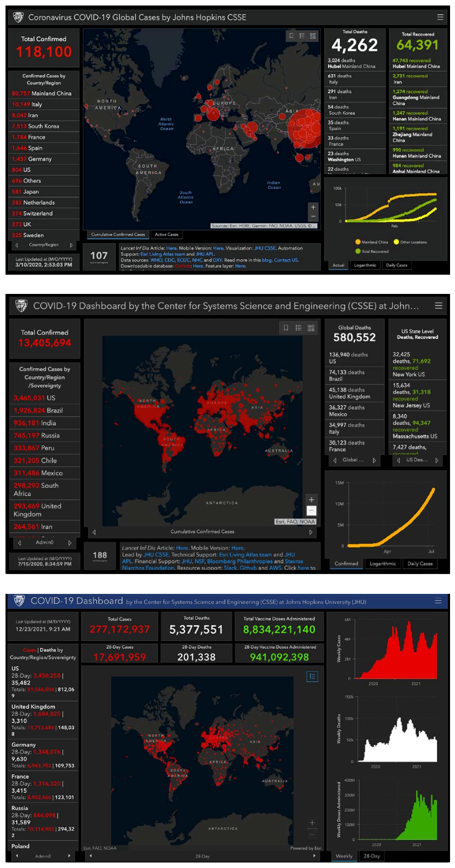
Task: Click Mainland China orange legend swatch
Action: [x=358, y=242]
